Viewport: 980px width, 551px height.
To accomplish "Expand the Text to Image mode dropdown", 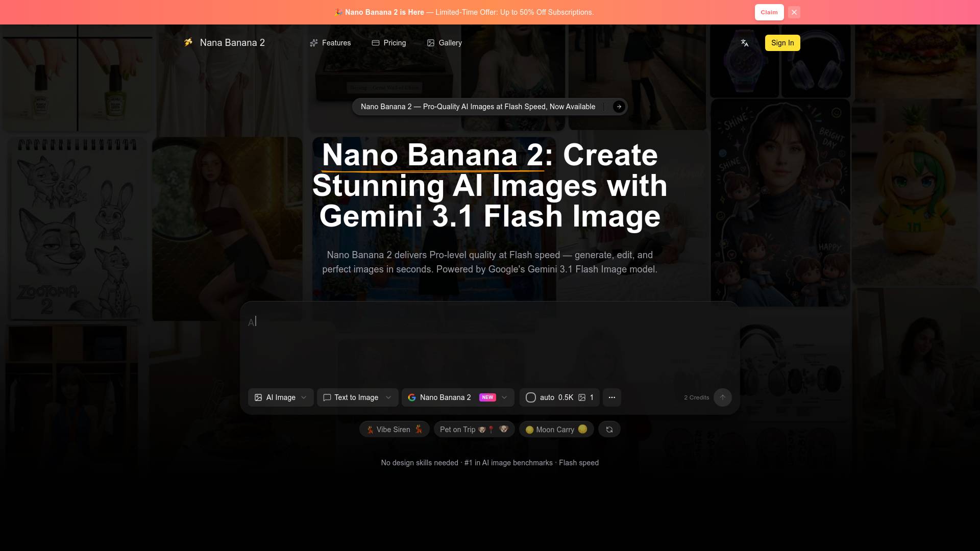I will [388, 397].
